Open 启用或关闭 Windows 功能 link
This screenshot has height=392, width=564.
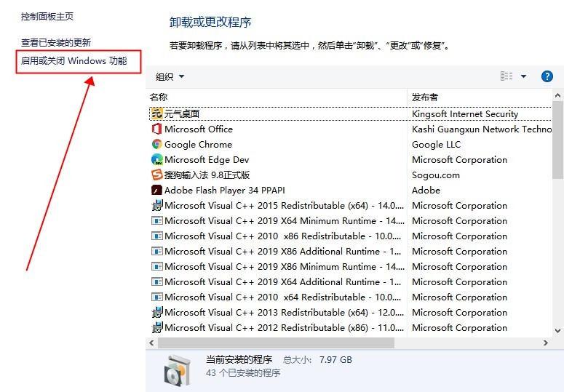click(74, 61)
